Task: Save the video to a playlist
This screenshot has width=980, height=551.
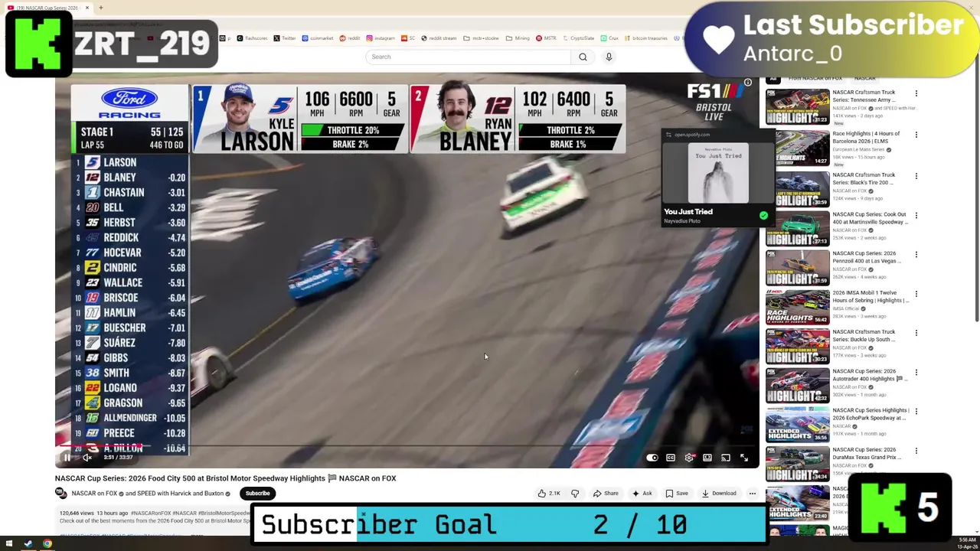Action: tap(676, 494)
